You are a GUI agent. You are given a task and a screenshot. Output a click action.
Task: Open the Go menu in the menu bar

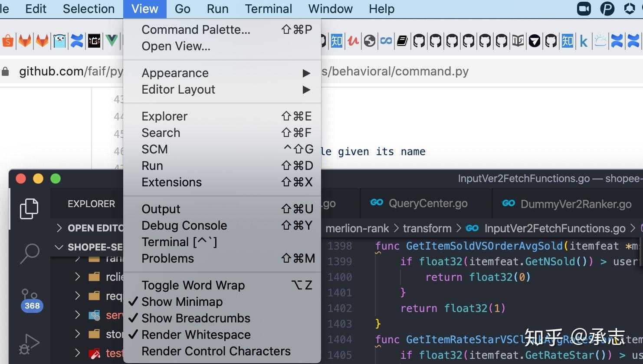pyautogui.click(x=183, y=9)
